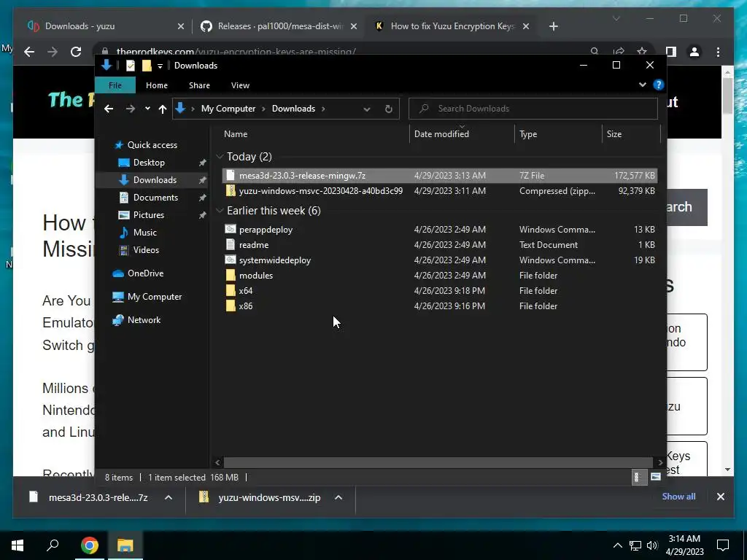Open the File menu in Explorer
The image size is (747, 560).
[115, 85]
